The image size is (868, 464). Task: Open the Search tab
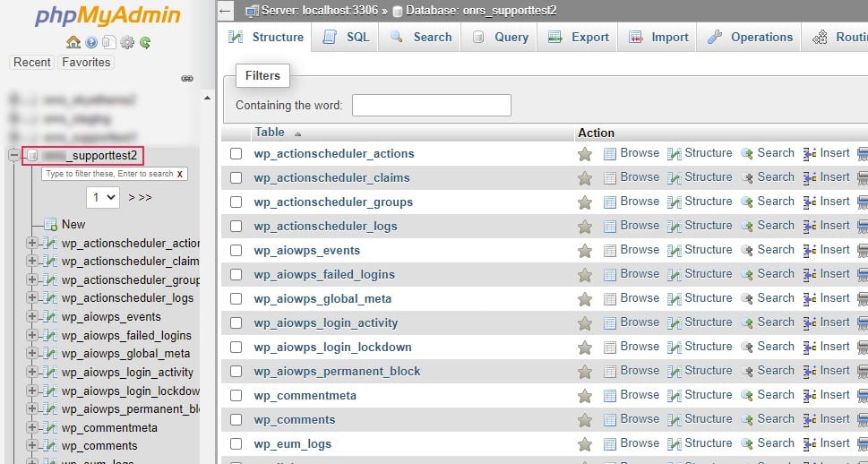coord(420,37)
